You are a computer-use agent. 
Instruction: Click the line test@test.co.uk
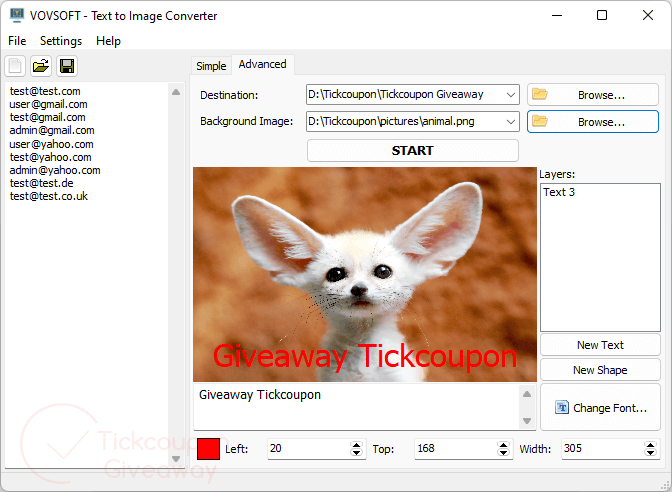[49, 196]
